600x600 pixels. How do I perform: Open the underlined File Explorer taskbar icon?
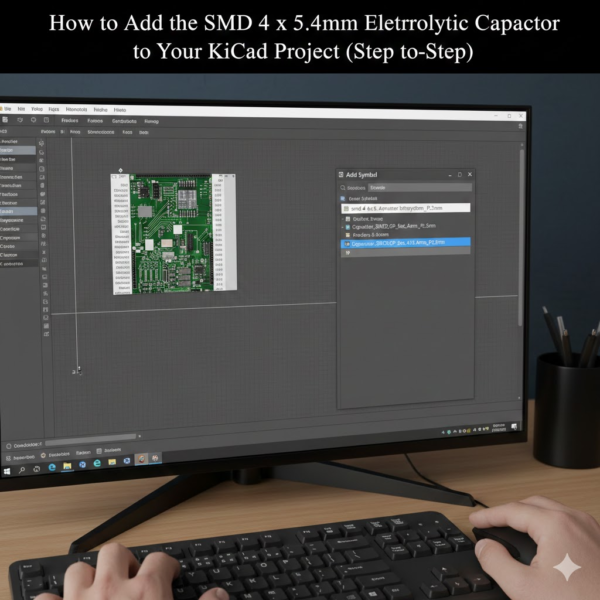point(67,466)
